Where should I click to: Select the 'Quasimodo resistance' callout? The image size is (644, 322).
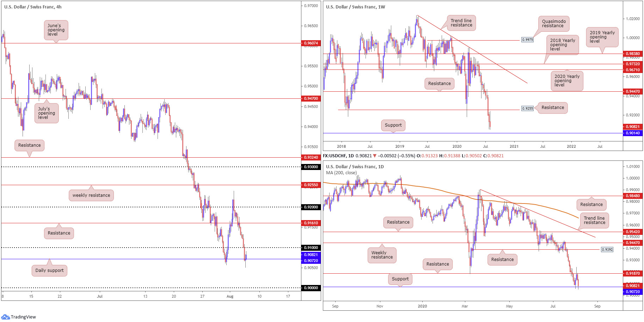[554, 24]
